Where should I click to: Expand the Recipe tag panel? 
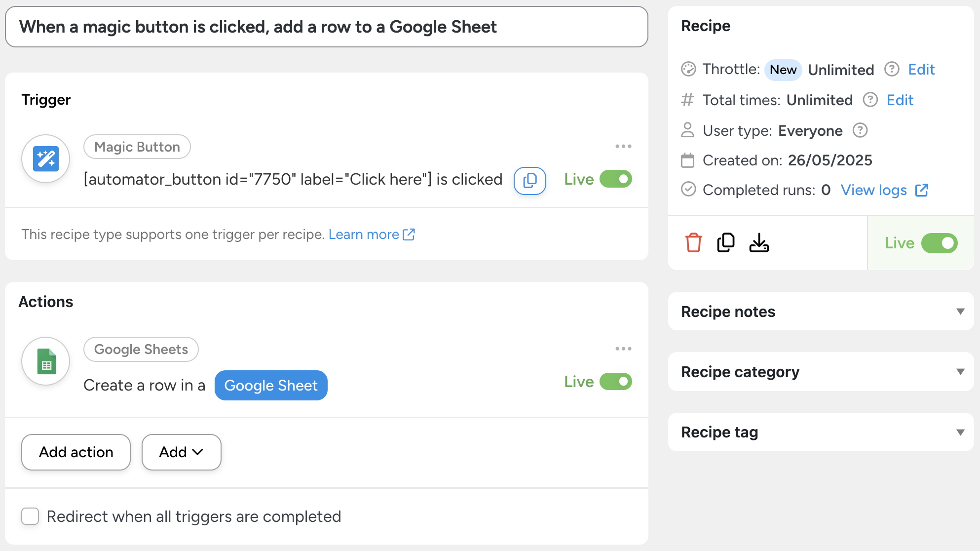pos(960,433)
